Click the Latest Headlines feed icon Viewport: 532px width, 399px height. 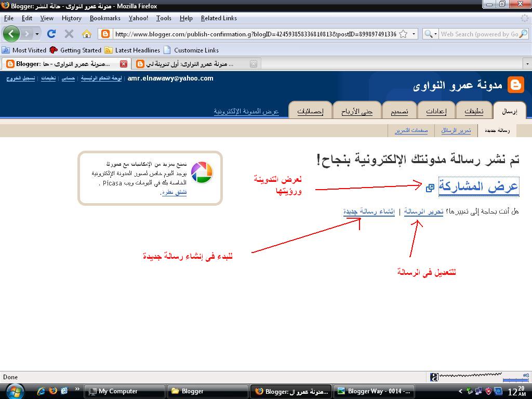pyautogui.click(x=109, y=50)
